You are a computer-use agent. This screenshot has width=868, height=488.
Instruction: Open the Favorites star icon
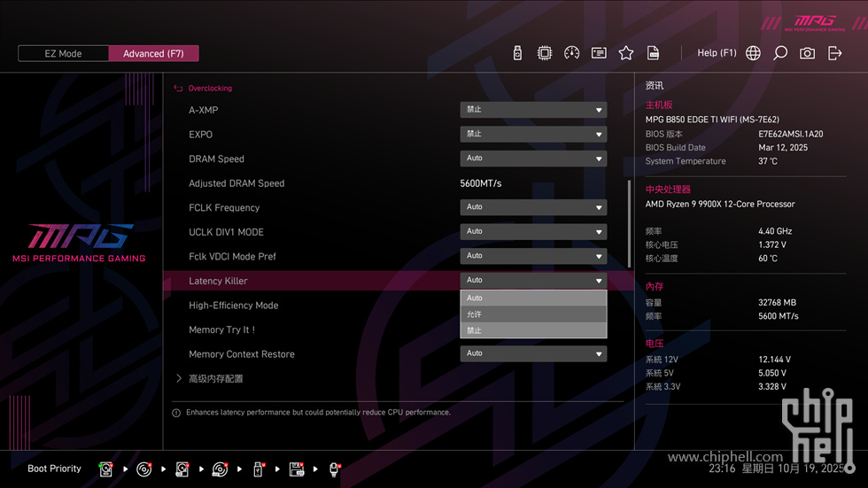(x=626, y=53)
